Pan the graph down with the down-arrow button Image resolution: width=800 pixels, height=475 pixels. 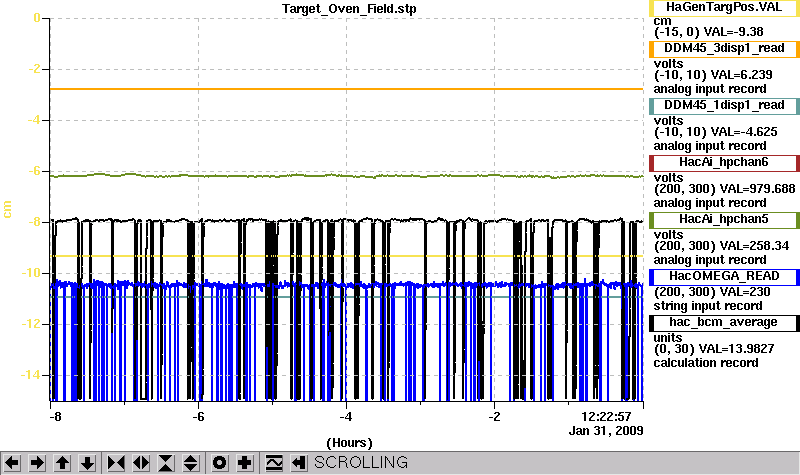click(88, 463)
